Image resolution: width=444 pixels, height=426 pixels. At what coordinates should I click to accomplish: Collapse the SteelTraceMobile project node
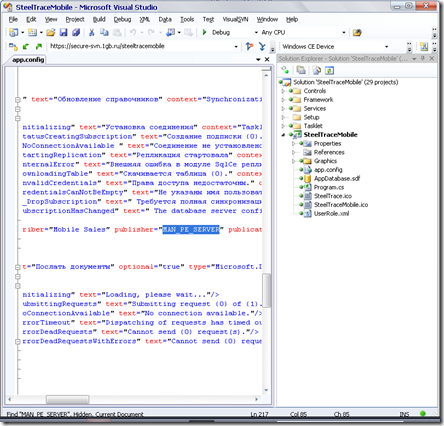tap(283, 135)
